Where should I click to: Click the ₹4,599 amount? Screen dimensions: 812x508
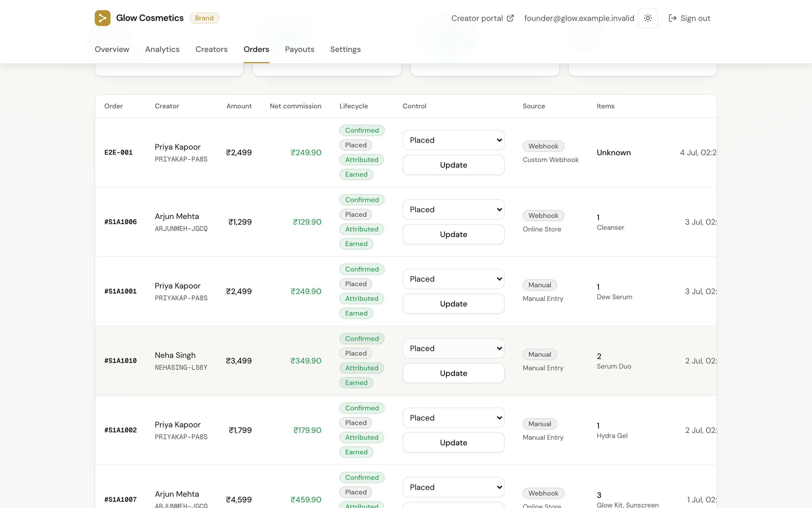click(x=239, y=500)
